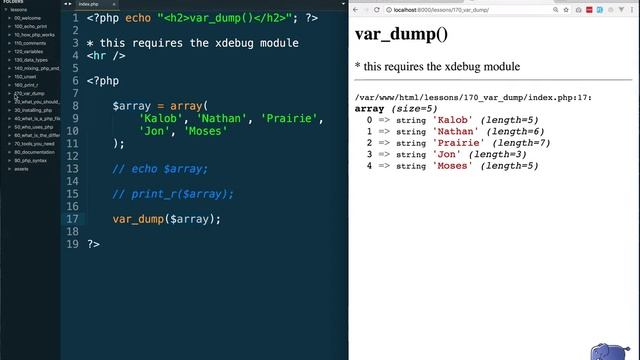Click the 'Moses' output row in browser
Image resolution: width=640 pixels, height=360 pixels.
452,166
